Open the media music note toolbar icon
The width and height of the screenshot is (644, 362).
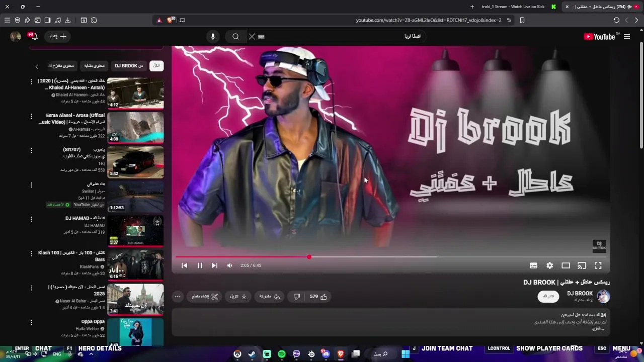[57, 20]
